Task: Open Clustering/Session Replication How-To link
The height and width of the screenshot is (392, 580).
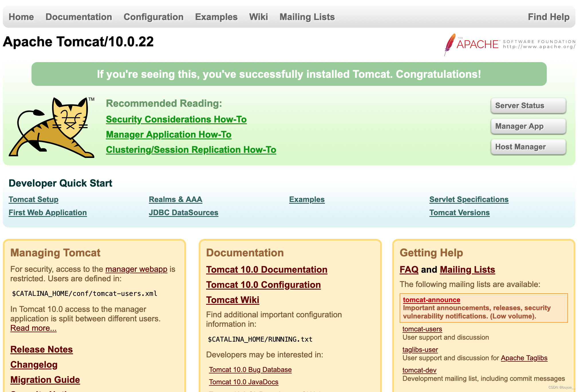Action: 191,150
